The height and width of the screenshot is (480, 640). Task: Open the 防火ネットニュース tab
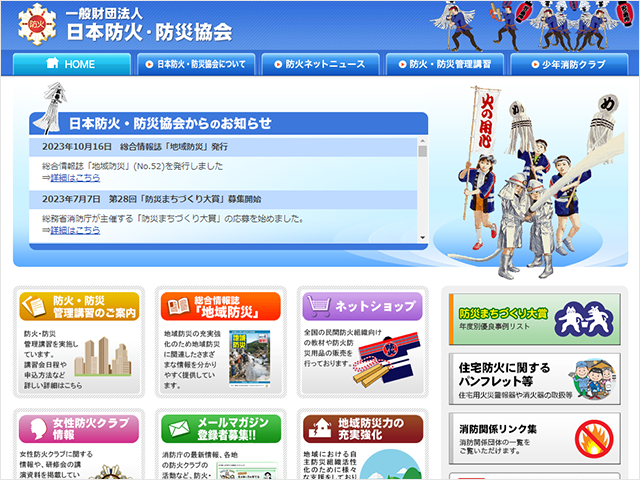(321, 64)
